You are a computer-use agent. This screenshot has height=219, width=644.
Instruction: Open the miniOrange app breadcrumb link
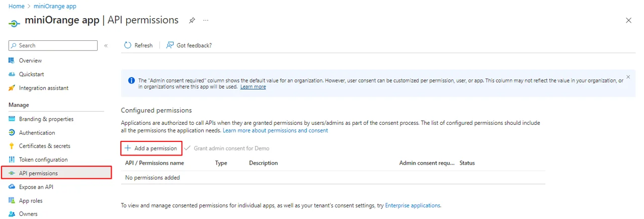[x=55, y=6]
